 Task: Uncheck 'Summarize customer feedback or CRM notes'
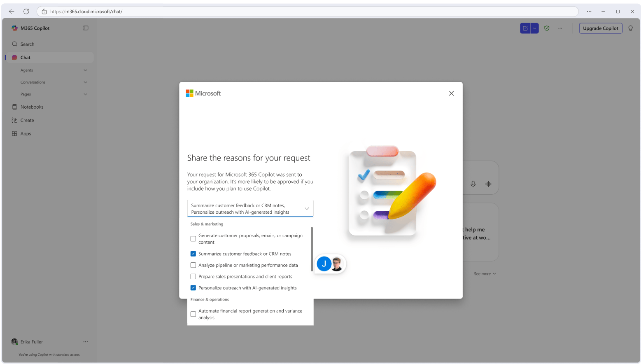coord(193,254)
